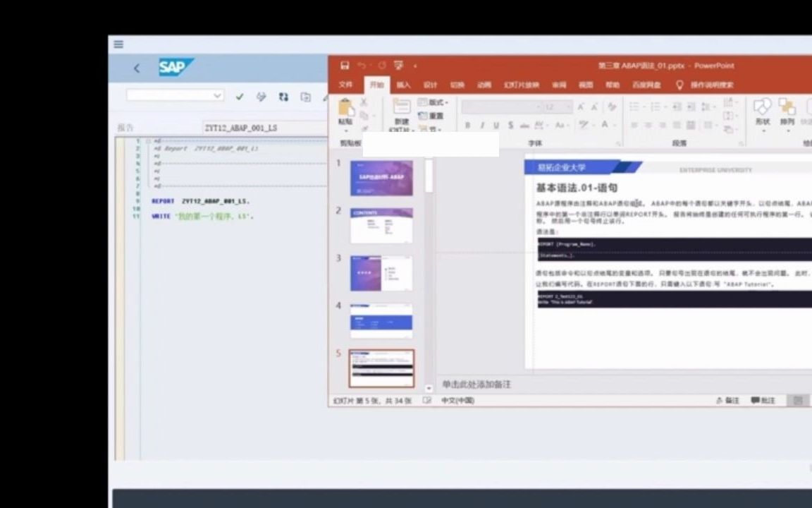Viewport: 812px width, 508px height.
Task: Toggle bold formatting in the font group
Action: (467, 123)
